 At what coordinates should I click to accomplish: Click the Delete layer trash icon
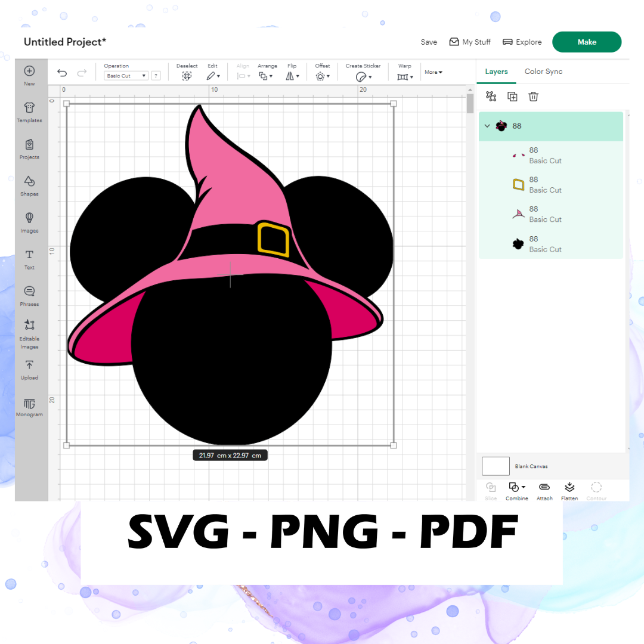click(x=533, y=97)
